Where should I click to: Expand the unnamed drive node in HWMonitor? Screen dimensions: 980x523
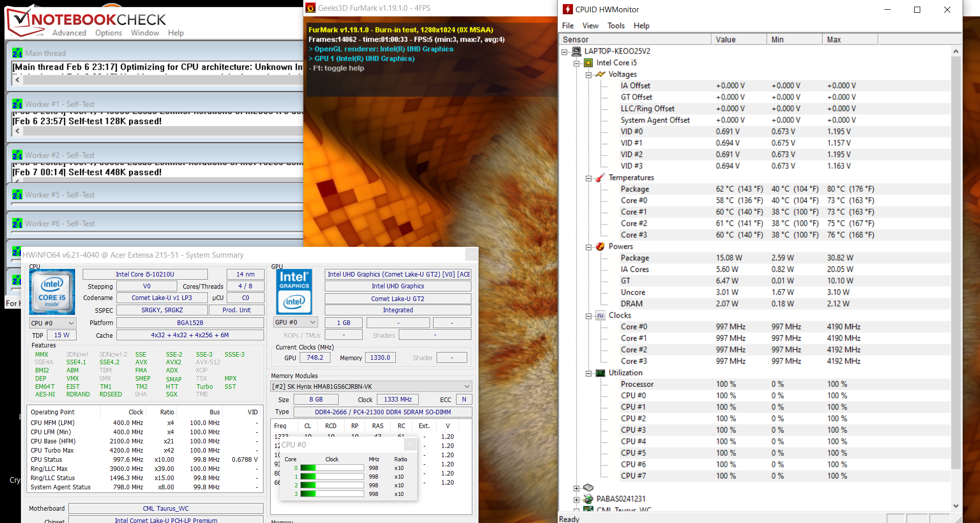pos(577,488)
